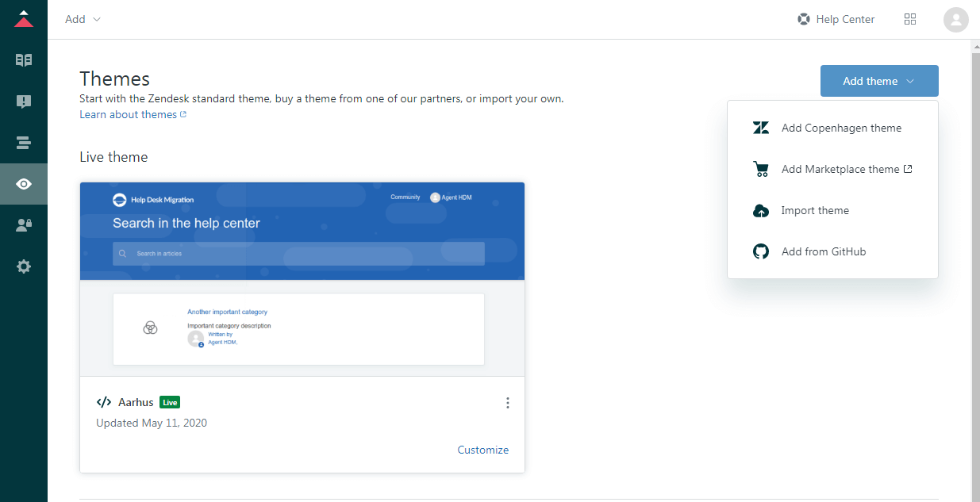Open the Add theme dropdown

(x=878, y=80)
